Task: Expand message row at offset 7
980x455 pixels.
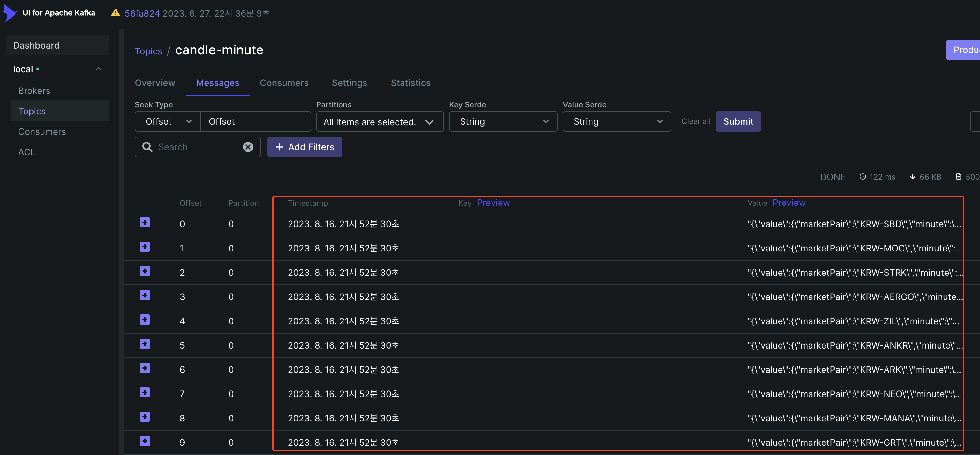Action: click(x=145, y=393)
